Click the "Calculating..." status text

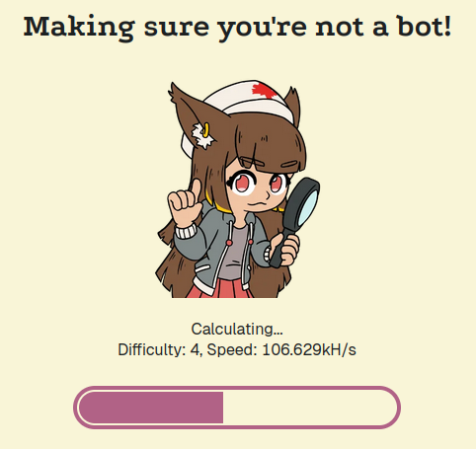tap(237, 329)
